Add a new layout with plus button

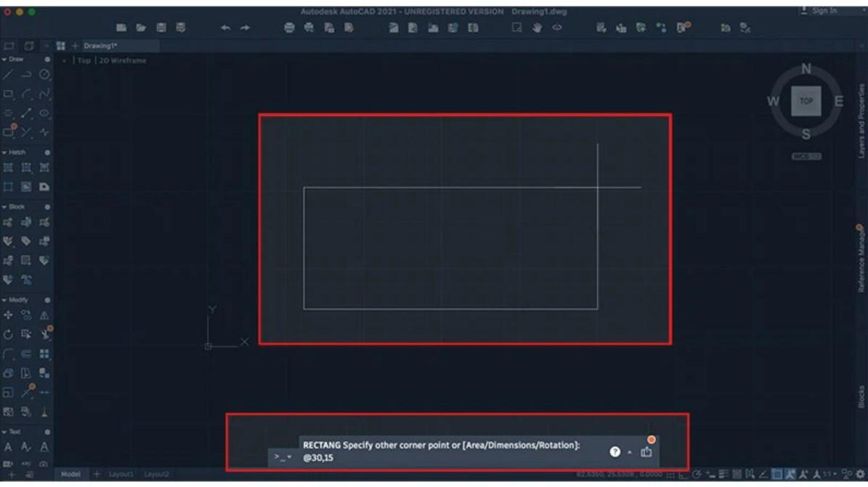tap(97, 474)
